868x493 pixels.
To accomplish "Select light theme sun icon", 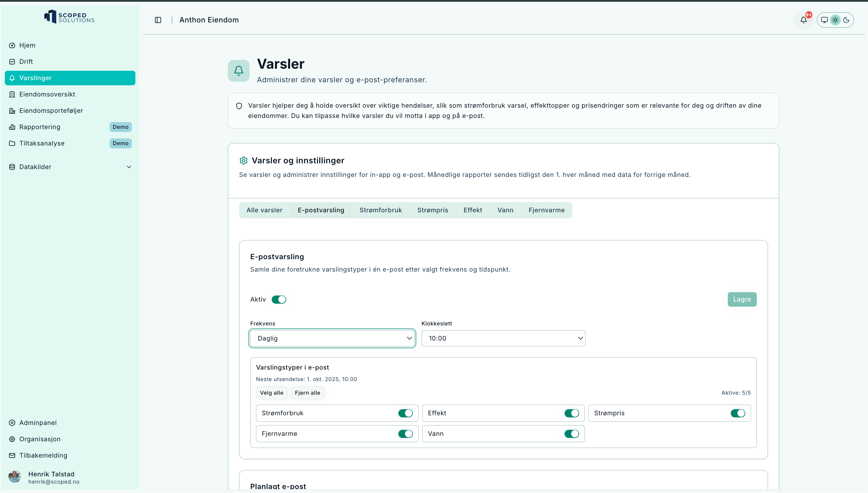I will 836,20.
